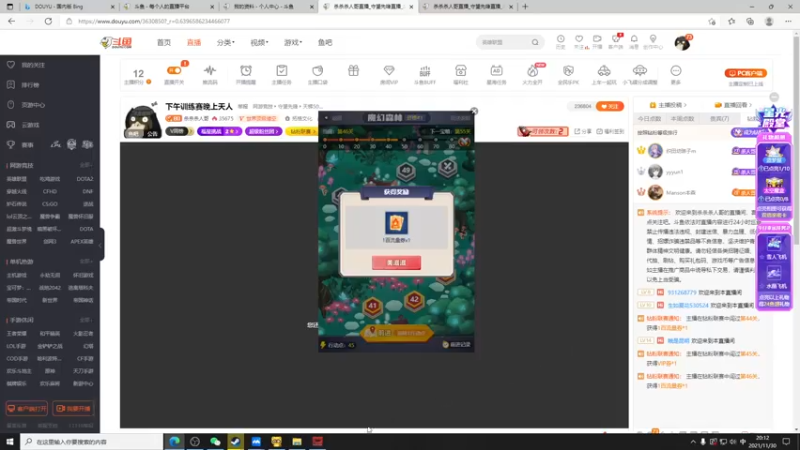Expand the 直播回看 chevron link
This screenshot has height=450, width=800.
pyautogui.click(x=734, y=105)
